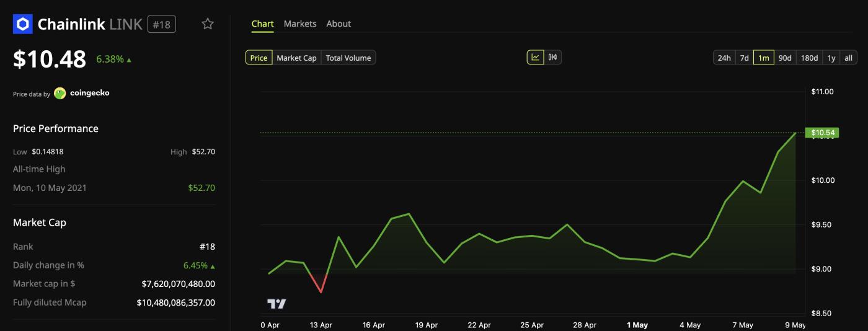The height and width of the screenshot is (331, 868).
Task: Choose the 1y time range button
Action: click(x=831, y=58)
